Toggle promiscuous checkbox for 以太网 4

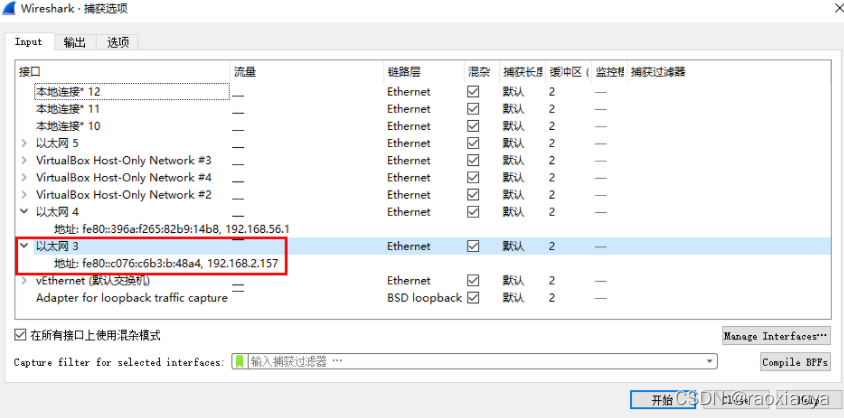coord(473,212)
